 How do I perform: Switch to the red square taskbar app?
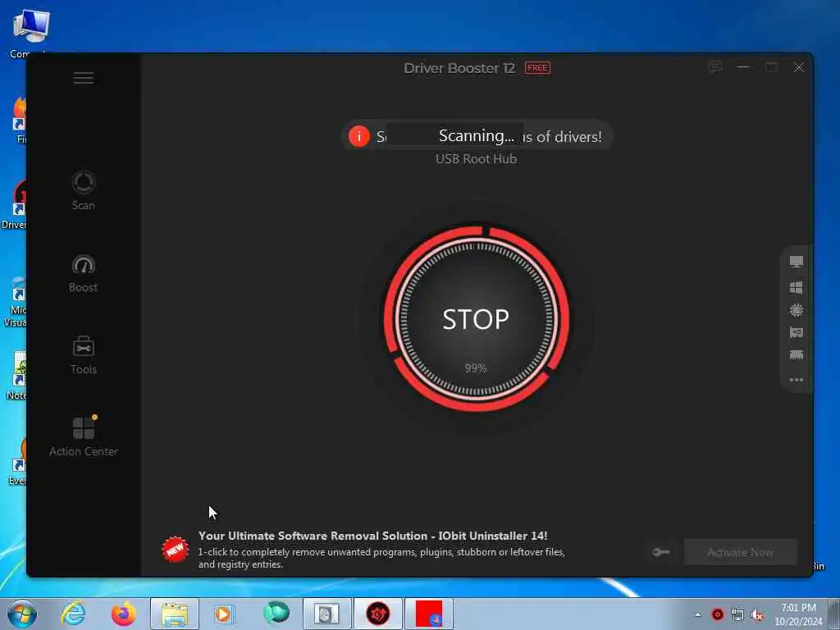428,614
